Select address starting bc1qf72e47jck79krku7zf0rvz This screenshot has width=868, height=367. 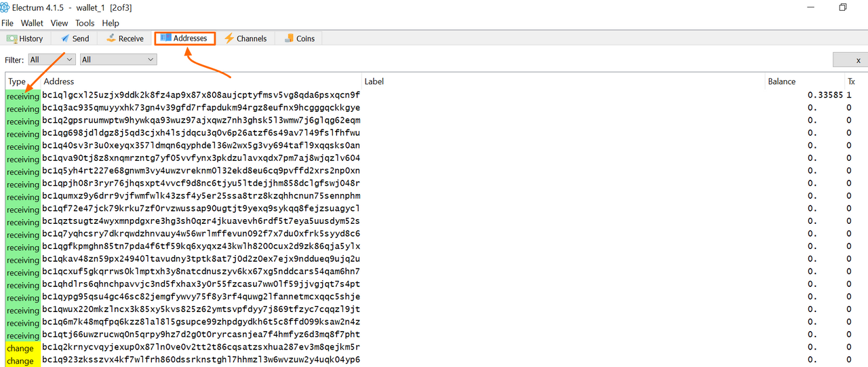(x=201, y=209)
